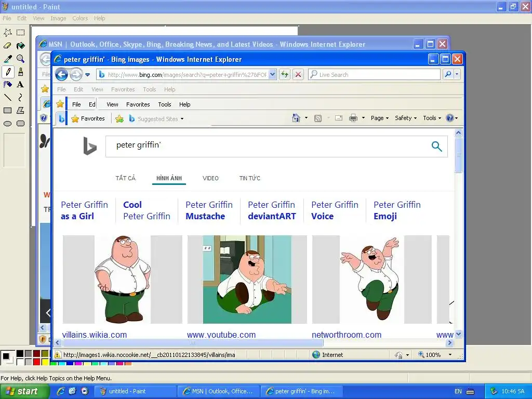532x399 pixels.
Task: Open the Peter Griffin as a Girl suggestion
Action: (85, 210)
